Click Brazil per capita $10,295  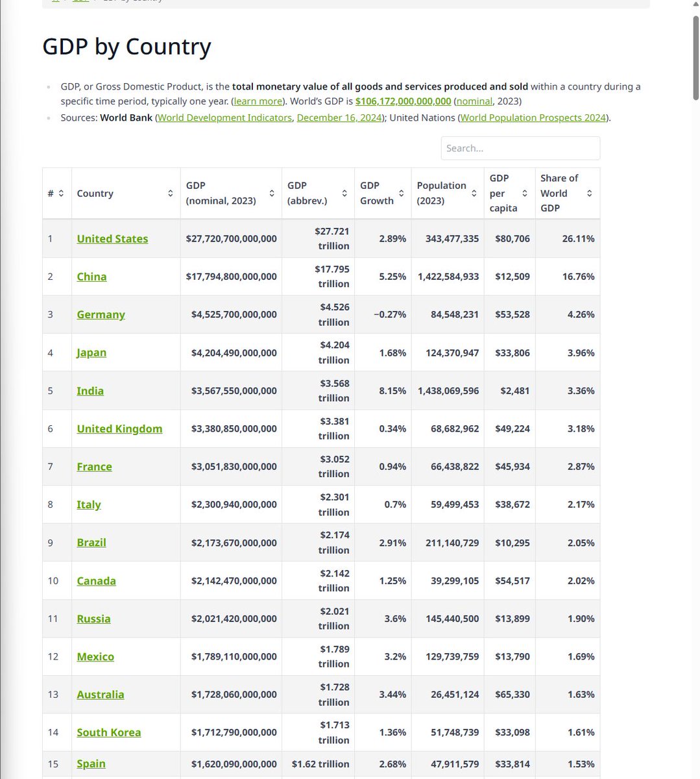[513, 543]
